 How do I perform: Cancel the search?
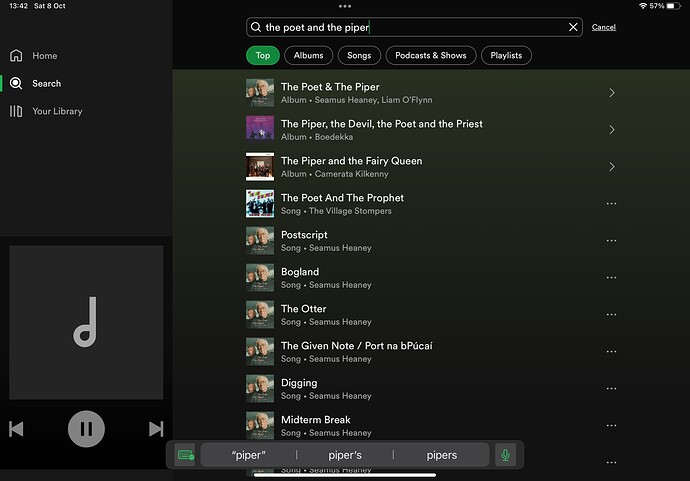[604, 27]
